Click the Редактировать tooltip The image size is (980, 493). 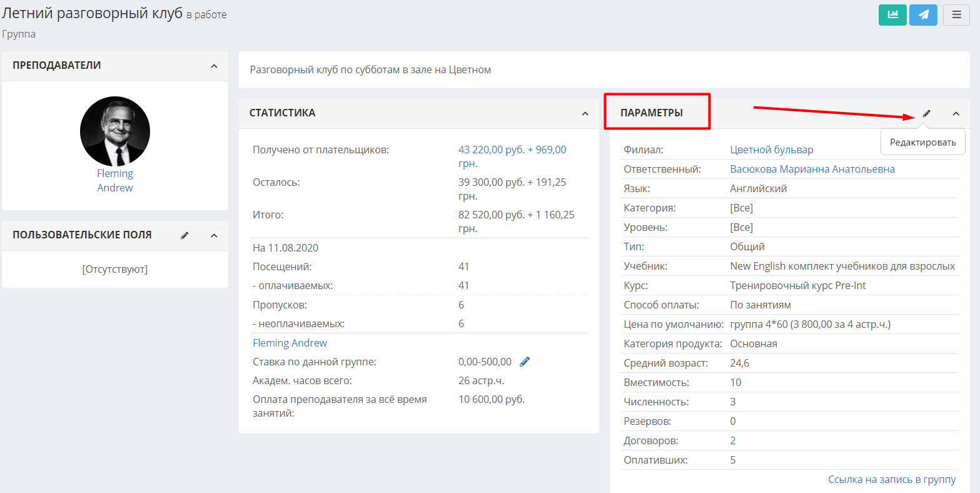pyautogui.click(x=923, y=142)
